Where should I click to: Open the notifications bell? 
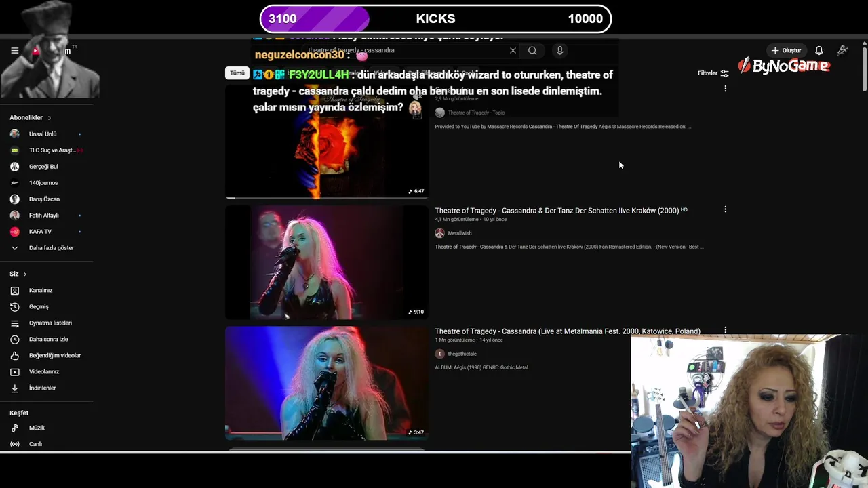coord(819,50)
